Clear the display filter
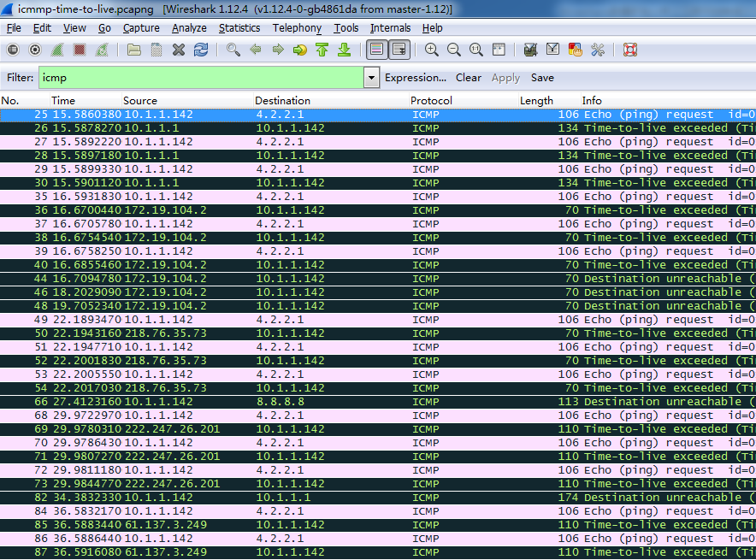Screen dimensions: 756x560 (469, 78)
